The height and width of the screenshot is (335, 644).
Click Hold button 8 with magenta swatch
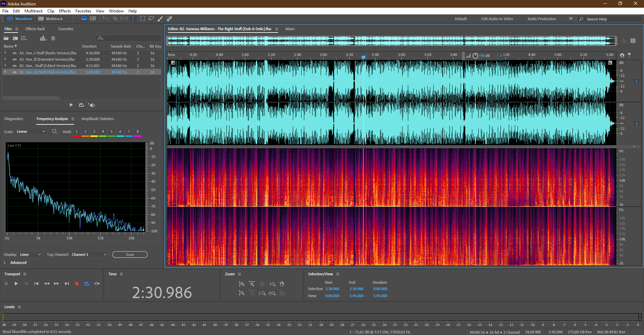coord(138,132)
